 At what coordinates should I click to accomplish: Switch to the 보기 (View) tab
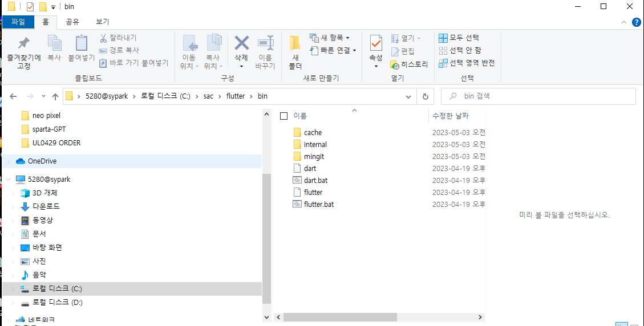[103, 22]
